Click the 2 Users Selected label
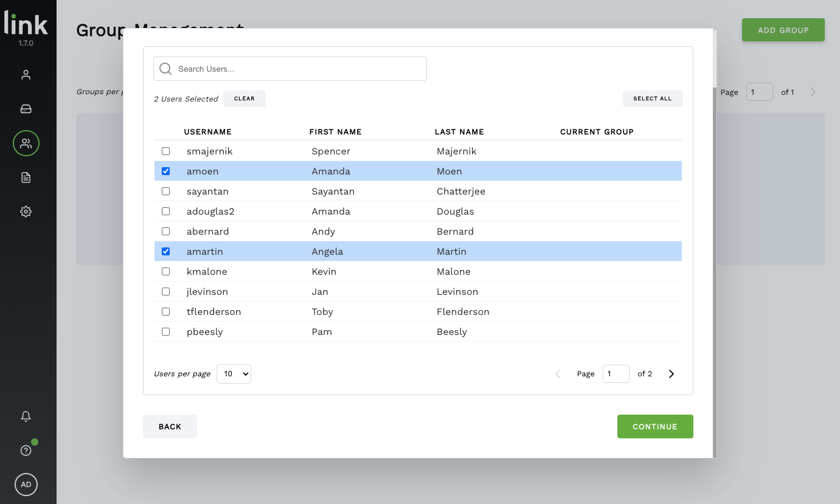The width and height of the screenshot is (840, 504). coord(186,98)
